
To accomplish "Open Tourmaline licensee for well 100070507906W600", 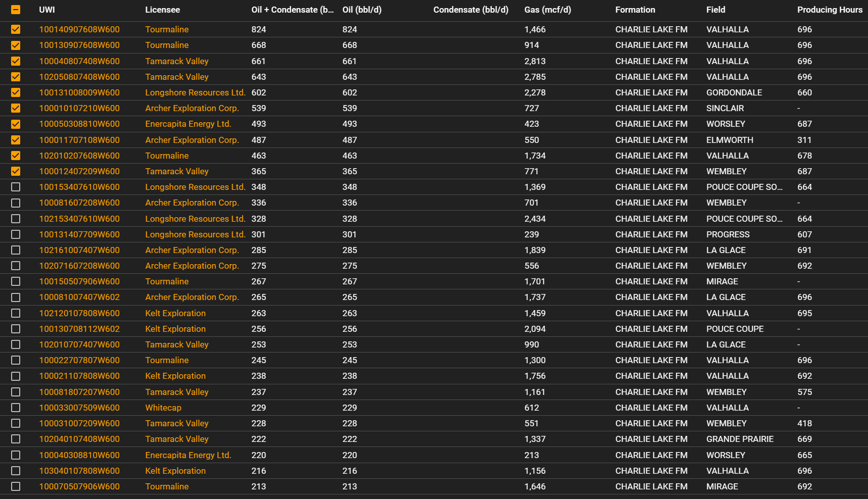I will tap(167, 486).
